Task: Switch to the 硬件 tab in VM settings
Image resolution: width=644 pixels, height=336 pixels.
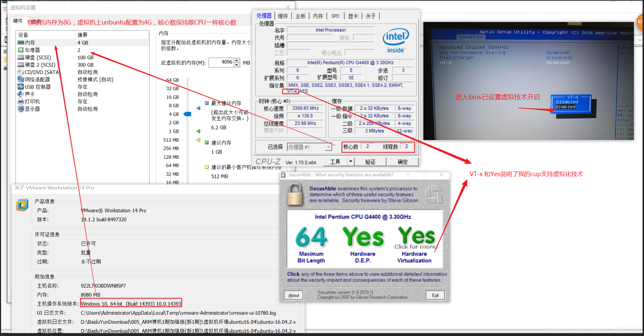Action: pos(18,21)
